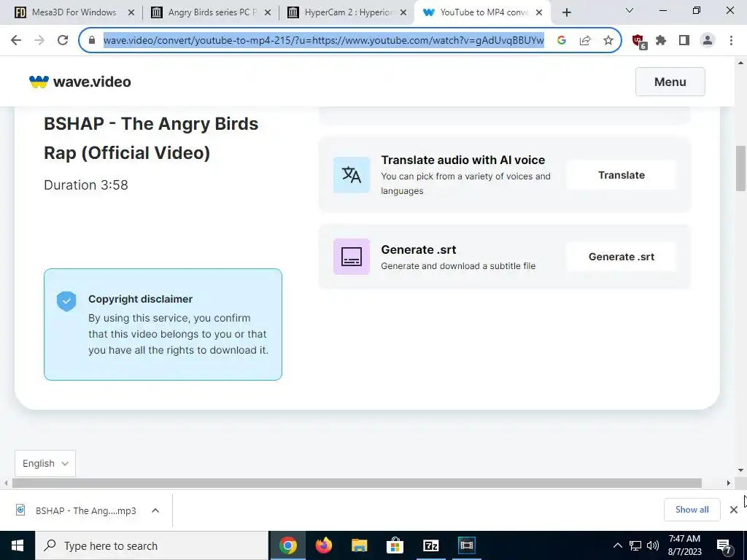Click the browser forward arrow
The width and height of the screenshot is (747, 560).
coord(39,41)
